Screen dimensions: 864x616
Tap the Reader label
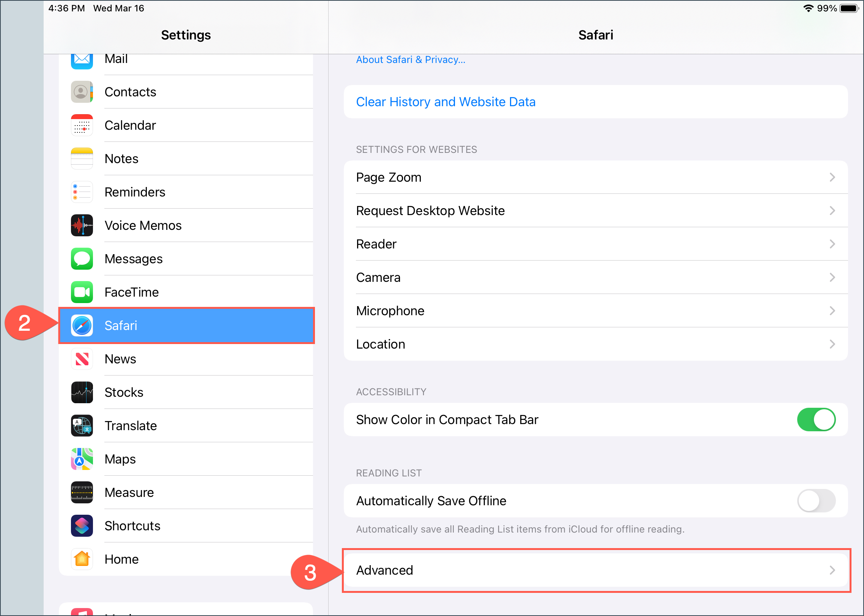(x=376, y=244)
